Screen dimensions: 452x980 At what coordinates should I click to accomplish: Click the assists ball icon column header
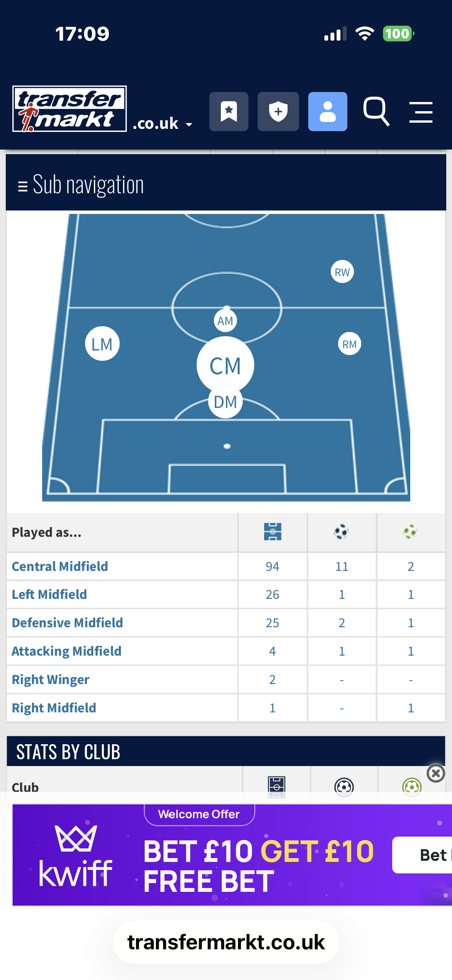411,532
